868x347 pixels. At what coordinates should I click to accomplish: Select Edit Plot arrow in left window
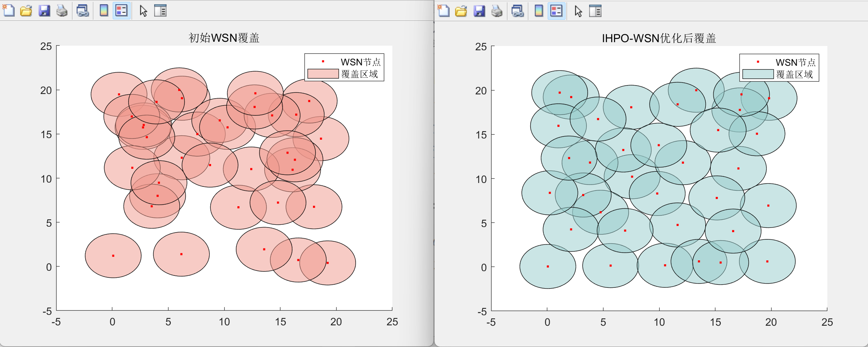tap(143, 10)
